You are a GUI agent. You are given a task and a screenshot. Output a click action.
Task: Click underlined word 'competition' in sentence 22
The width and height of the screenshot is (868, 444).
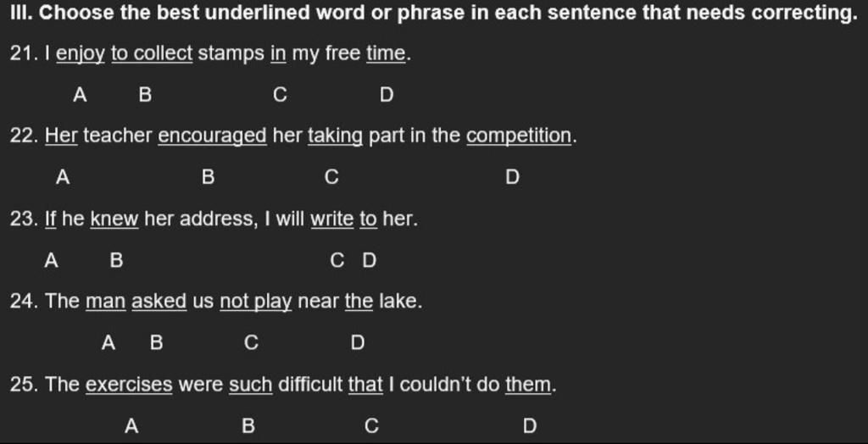point(520,136)
